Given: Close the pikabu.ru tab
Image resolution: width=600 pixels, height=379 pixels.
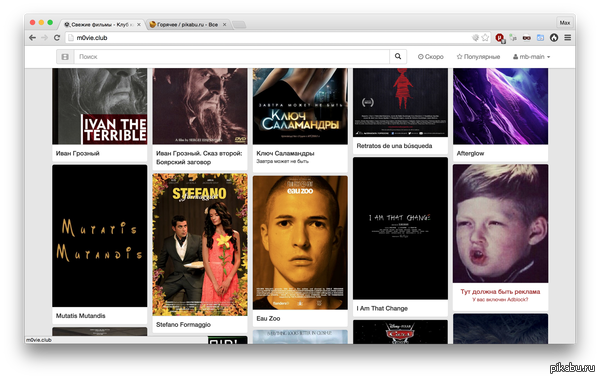Looking at the screenshot, I should click(x=225, y=25).
